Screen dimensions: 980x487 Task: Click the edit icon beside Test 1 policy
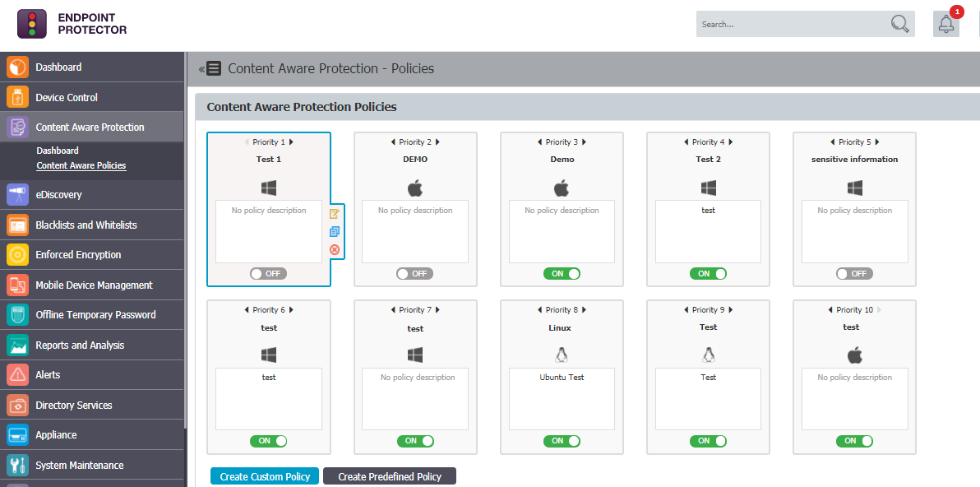click(335, 214)
